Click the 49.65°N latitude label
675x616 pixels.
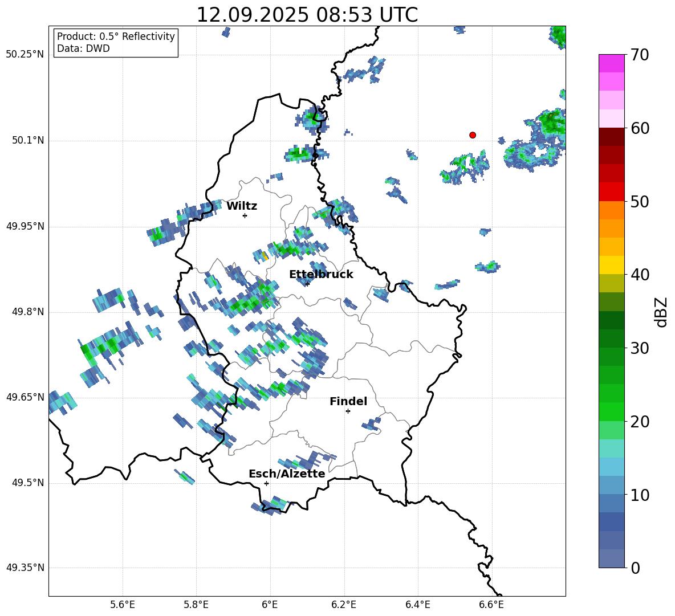[x=25, y=397]
